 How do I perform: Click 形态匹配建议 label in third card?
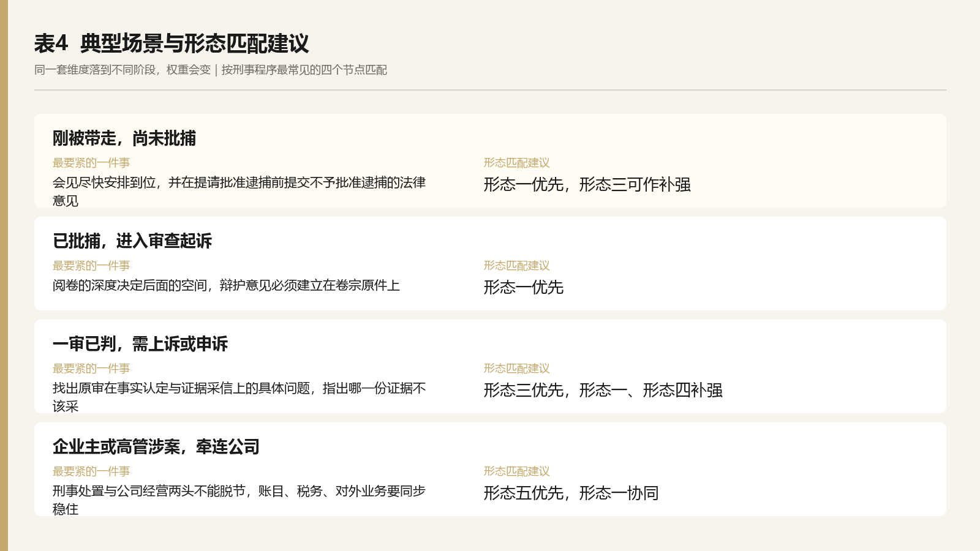517,369
